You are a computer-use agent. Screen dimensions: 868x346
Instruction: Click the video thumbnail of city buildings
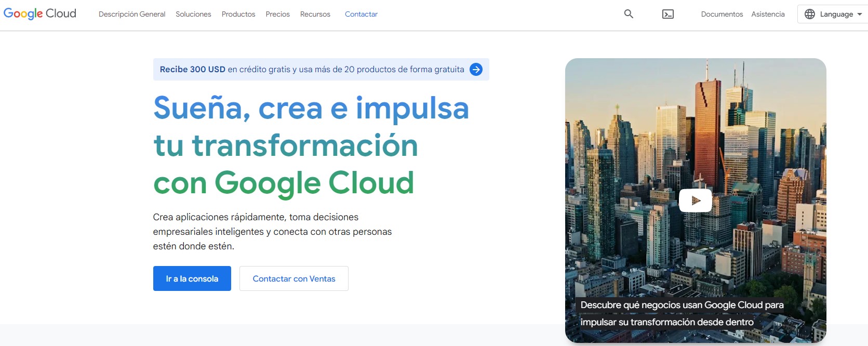pos(696,201)
